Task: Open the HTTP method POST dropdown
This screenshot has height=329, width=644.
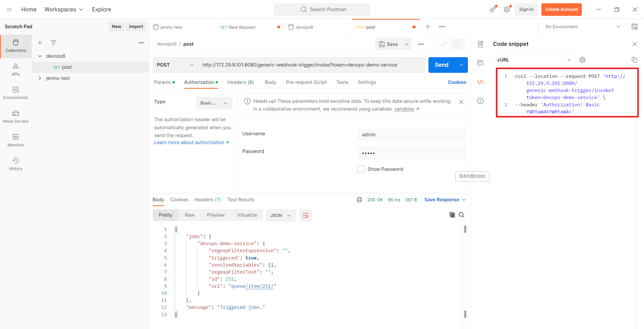Action: pos(175,65)
